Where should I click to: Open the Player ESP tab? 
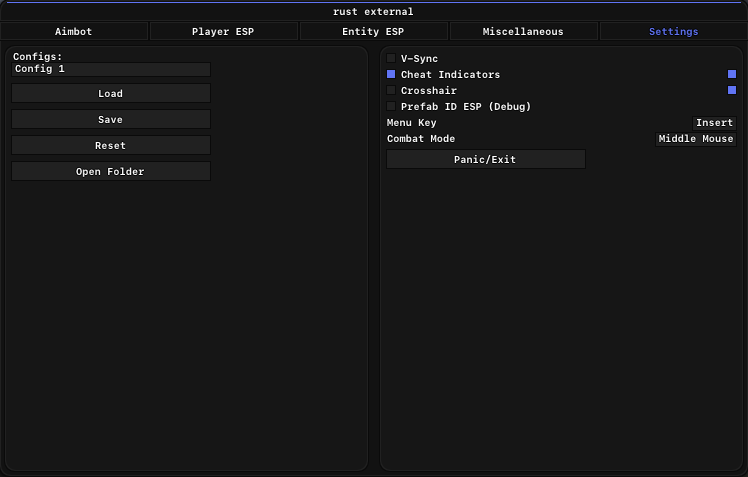224,31
